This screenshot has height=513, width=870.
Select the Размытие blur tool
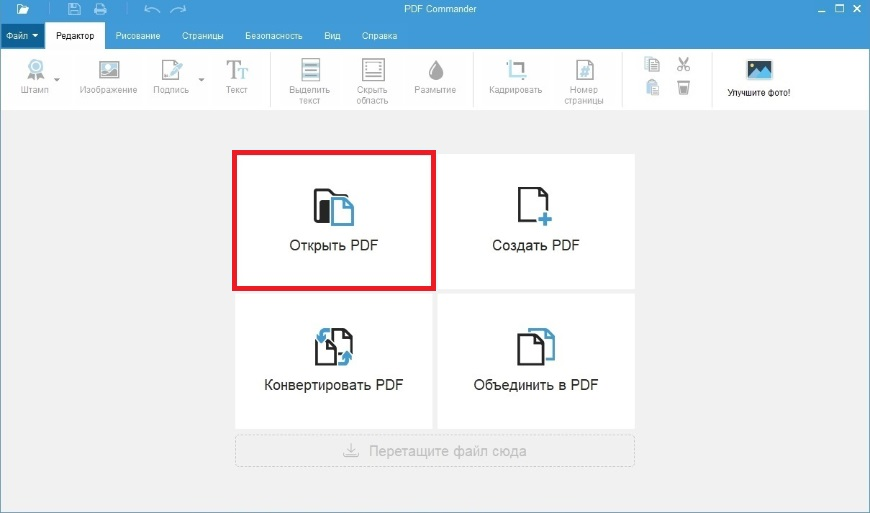pos(436,77)
